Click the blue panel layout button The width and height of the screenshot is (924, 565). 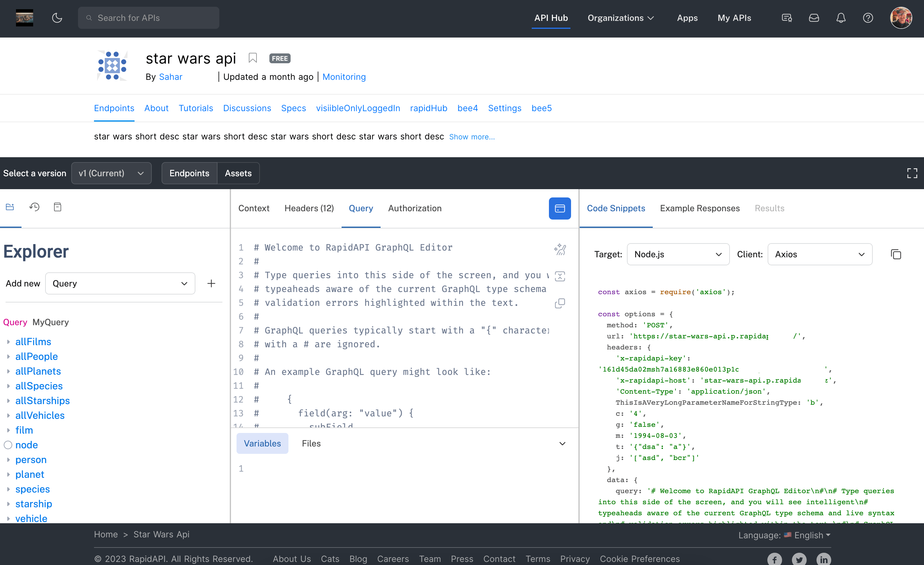(x=559, y=208)
